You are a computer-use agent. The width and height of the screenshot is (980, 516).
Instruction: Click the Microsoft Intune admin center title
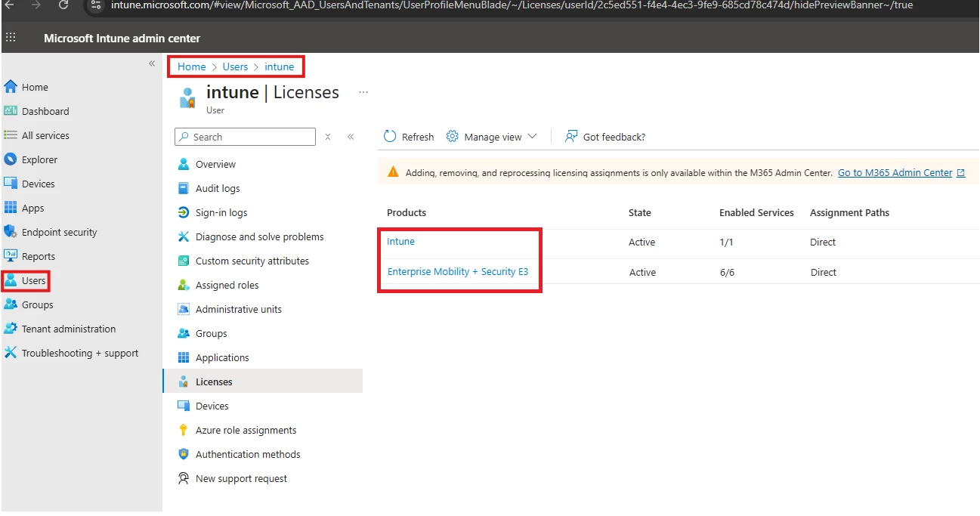tap(122, 38)
